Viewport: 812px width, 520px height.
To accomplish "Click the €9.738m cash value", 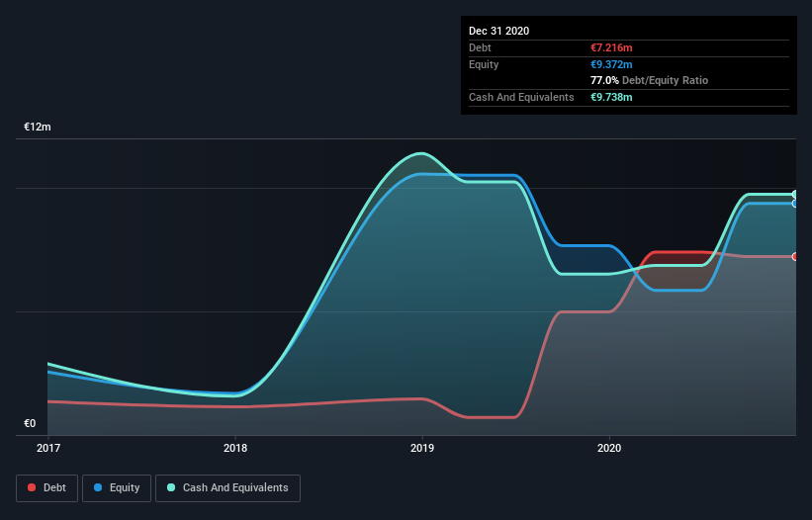I will point(611,97).
